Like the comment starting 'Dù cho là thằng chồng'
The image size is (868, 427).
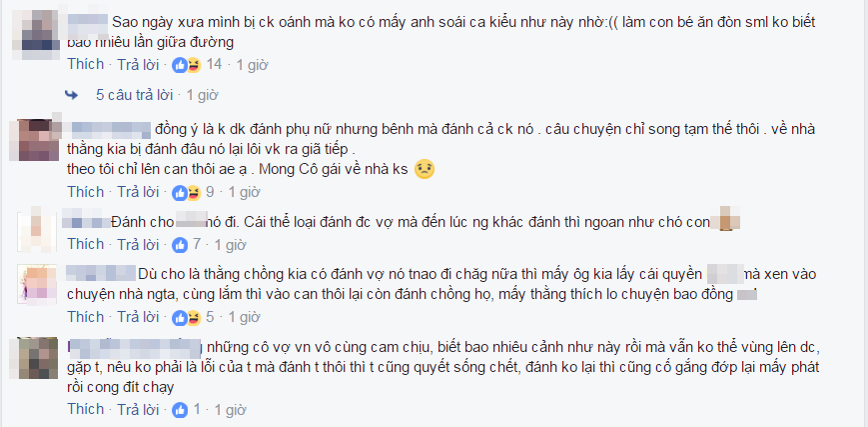(86, 317)
